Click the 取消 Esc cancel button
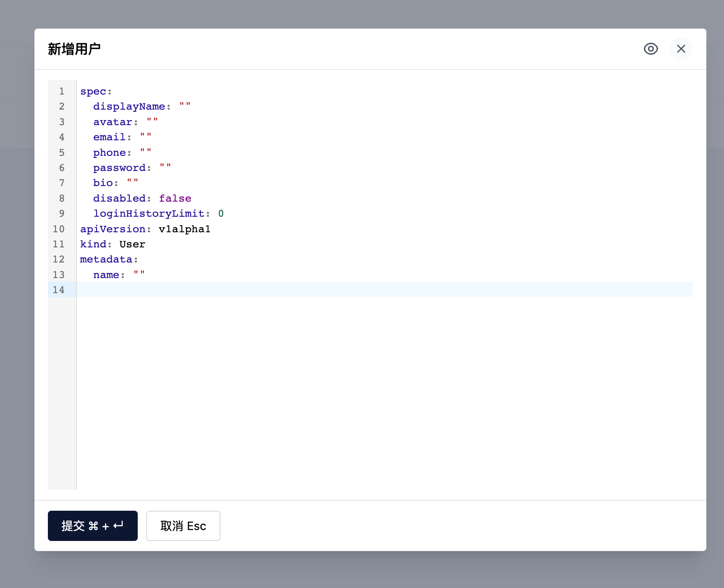Screen dimensions: 724x588 (x=183, y=526)
